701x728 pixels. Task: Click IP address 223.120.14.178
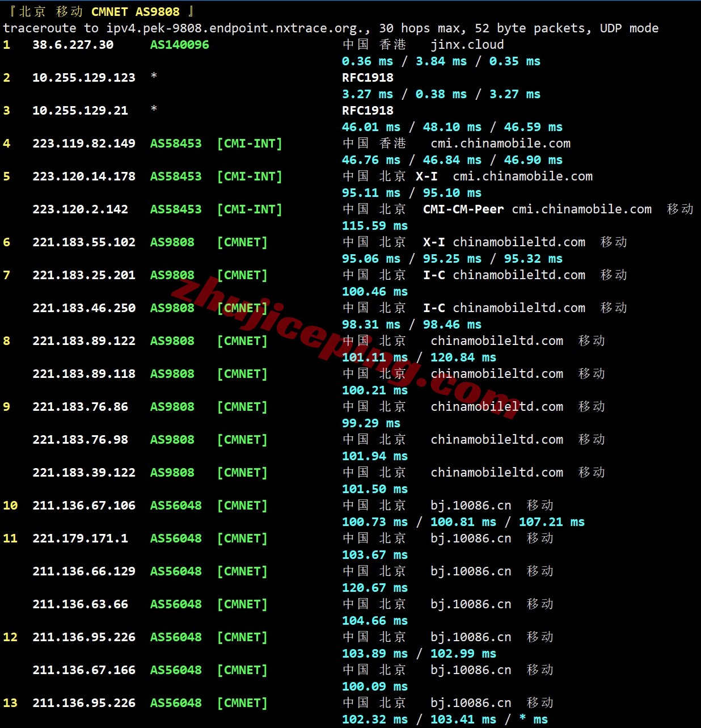point(84,176)
